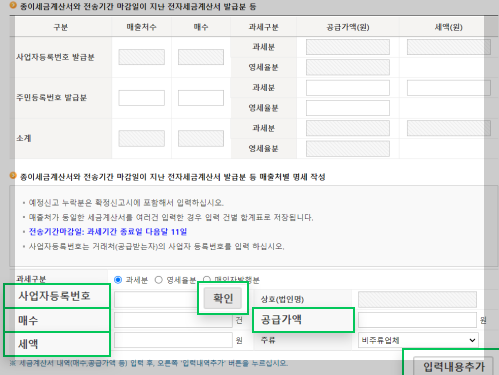
Task: Focus 매수 input in 주민등록번호 발급분 row
Action: click(x=201, y=98)
